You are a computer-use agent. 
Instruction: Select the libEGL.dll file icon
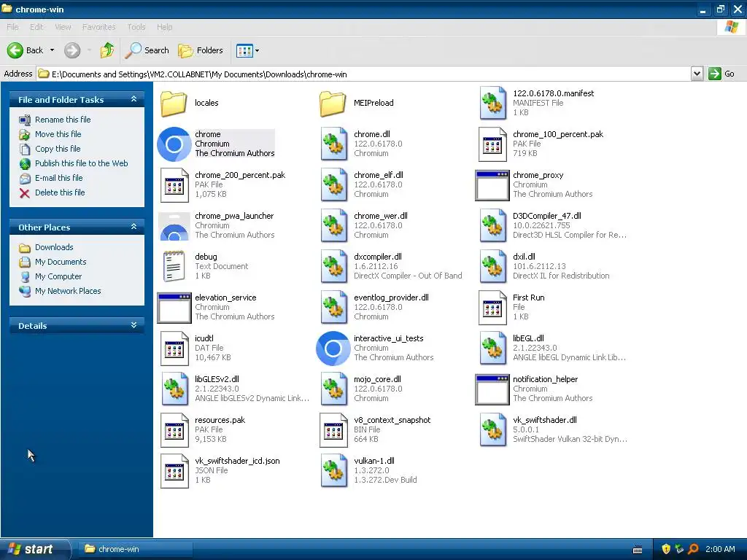tap(492, 348)
